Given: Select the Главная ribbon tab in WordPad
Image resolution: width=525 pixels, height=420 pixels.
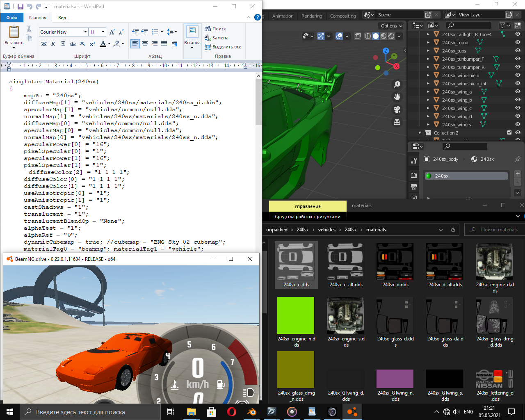Looking at the screenshot, I should [x=38, y=18].
